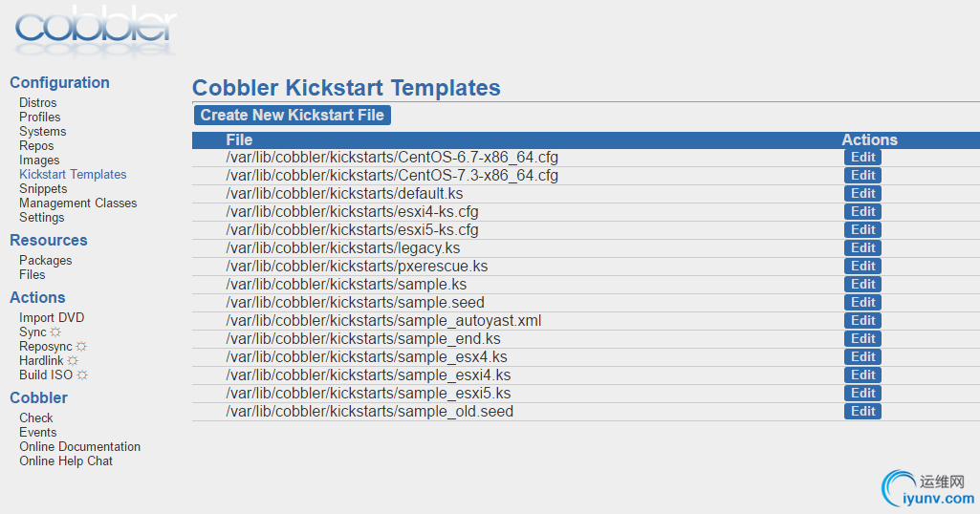This screenshot has width=980, height=514.
Task: Click the iyunv.com watermark logo
Action: click(x=928, y=488)
